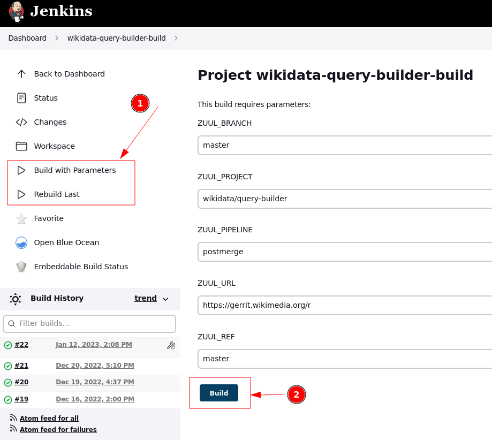Click success status icon for build #22

8,345
